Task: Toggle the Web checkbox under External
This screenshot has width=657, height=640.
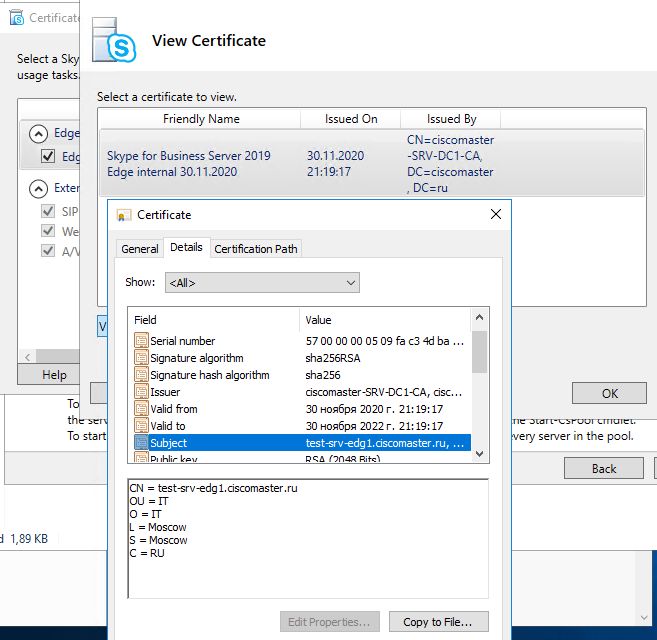Action: tap(48, 231)
